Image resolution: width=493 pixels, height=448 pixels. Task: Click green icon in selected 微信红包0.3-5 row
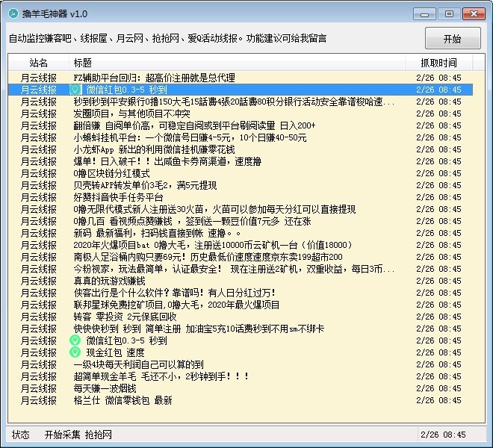[x=75, y=90]
